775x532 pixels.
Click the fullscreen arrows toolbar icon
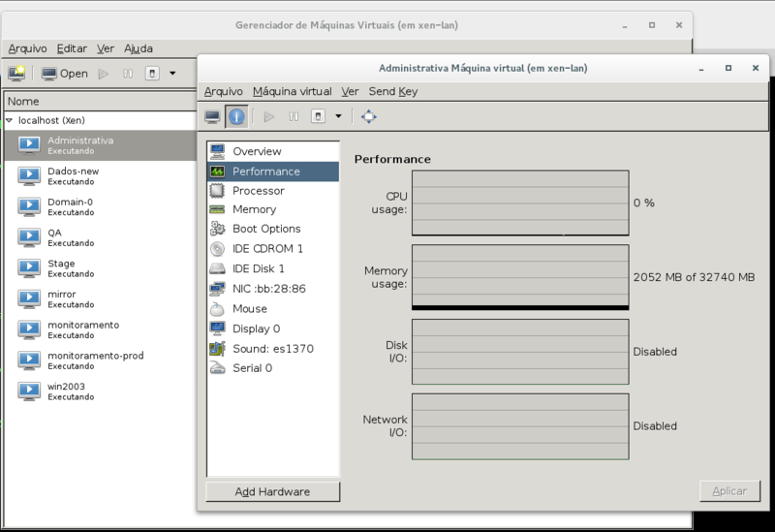tap(369, 116)
